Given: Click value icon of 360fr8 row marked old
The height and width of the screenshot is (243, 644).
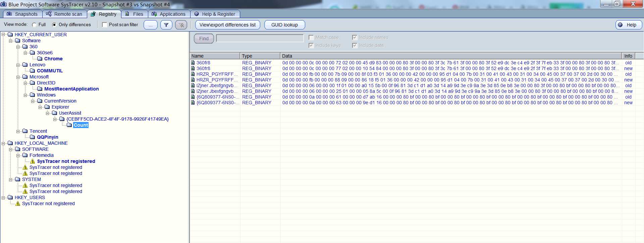Looking at the screenshot, I should (193, 63).
